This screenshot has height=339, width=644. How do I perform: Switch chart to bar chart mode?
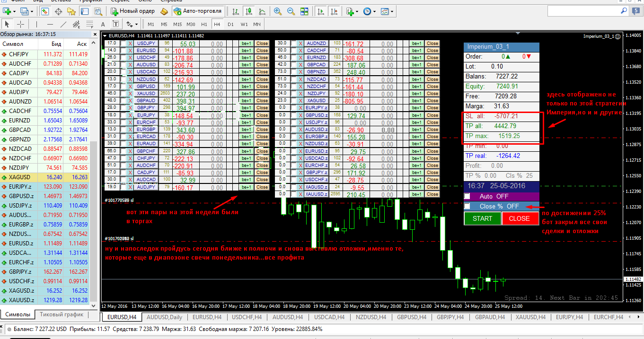tap(235, 10)
